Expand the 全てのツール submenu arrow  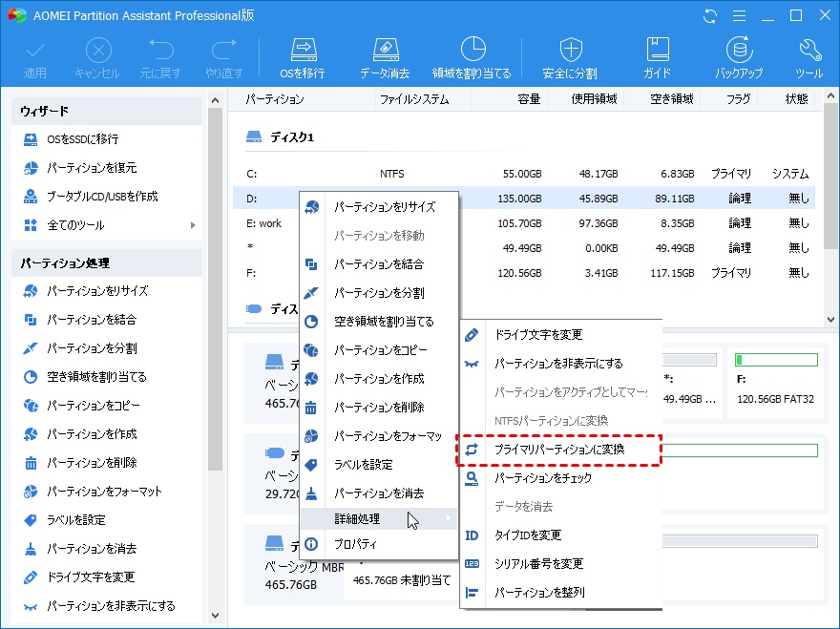(x=193, y=225)
